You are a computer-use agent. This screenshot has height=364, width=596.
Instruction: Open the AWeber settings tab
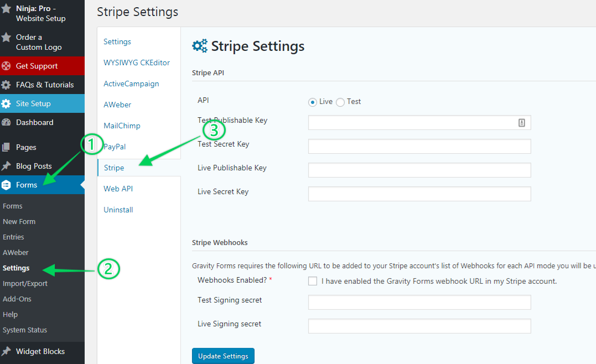point(117,105)
